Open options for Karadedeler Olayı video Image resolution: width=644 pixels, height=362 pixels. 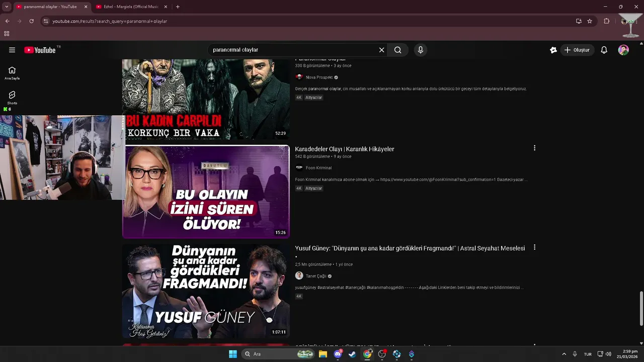tap(534, 148)
